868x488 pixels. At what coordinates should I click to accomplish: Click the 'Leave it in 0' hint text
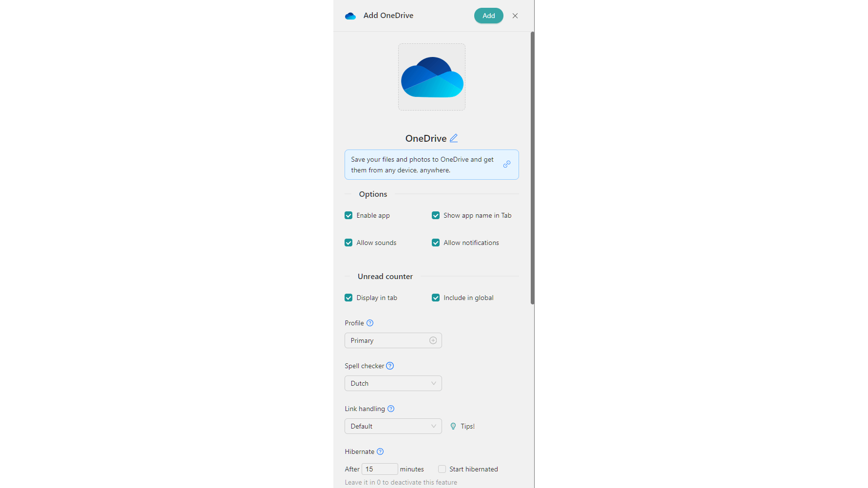click(x=401, y=482)
